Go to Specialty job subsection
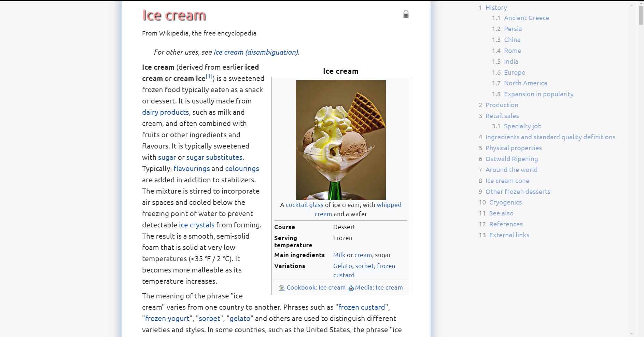 click(x=523, y=126)
